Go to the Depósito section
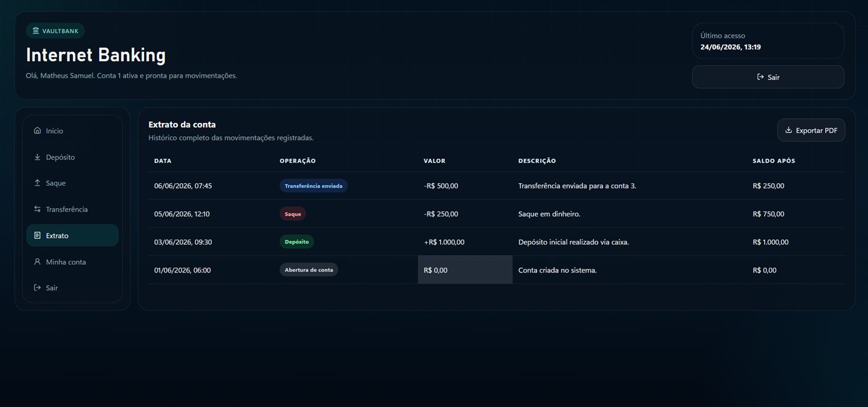This screenshot has height=407, width=868. click(72, 157)
